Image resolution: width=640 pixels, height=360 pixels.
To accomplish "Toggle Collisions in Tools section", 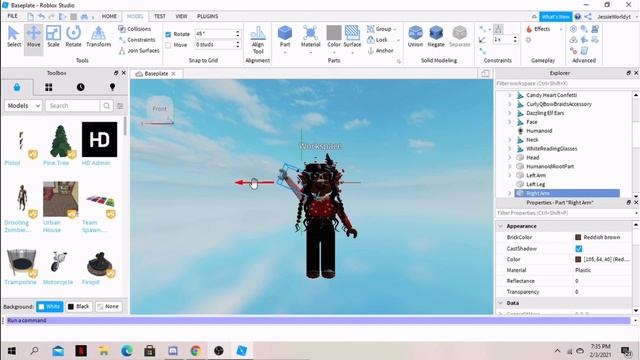I will [135, 29].
